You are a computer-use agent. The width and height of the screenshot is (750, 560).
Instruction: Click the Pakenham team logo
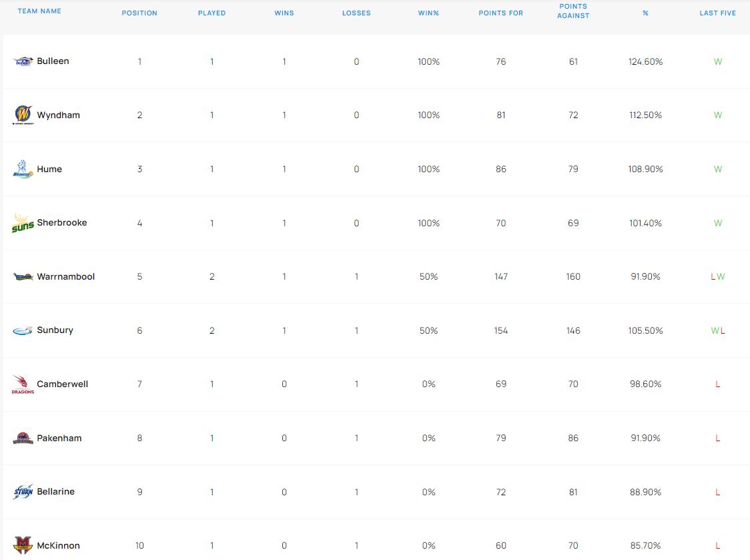pos(23,438)
